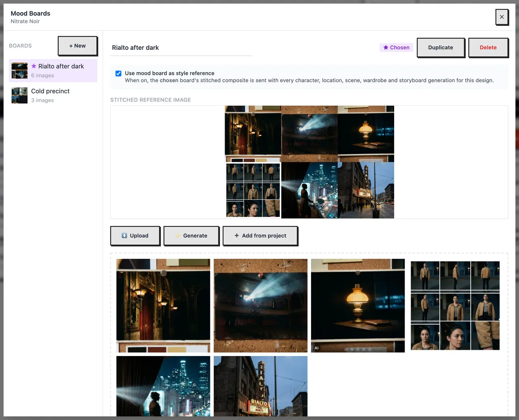This screenshot has width=519, height=420.
Task: Select the Cold precinct board
Action: click(x=53, y=96)
